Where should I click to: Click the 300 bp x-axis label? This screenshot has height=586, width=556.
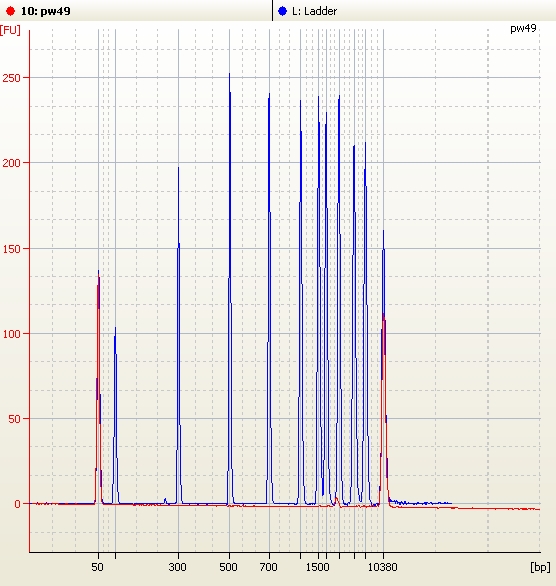click(x=177, y=567)
